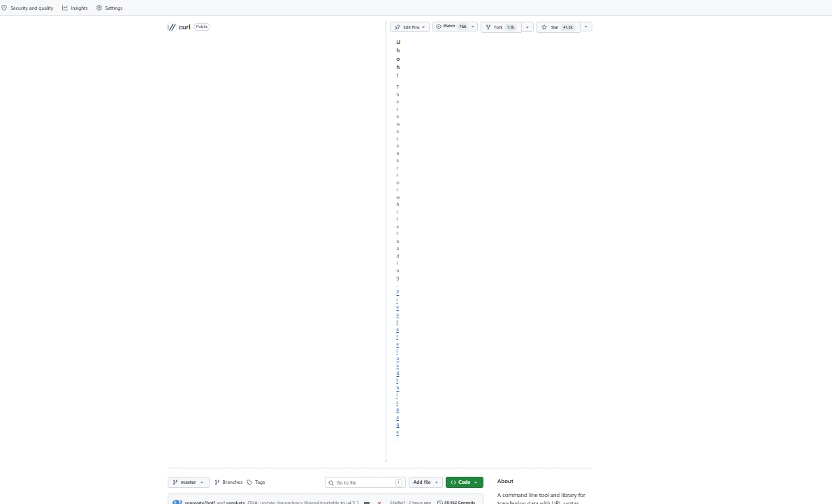Open the green Code dropdown
The image size is (832, 504).
(x=464, y=482)
